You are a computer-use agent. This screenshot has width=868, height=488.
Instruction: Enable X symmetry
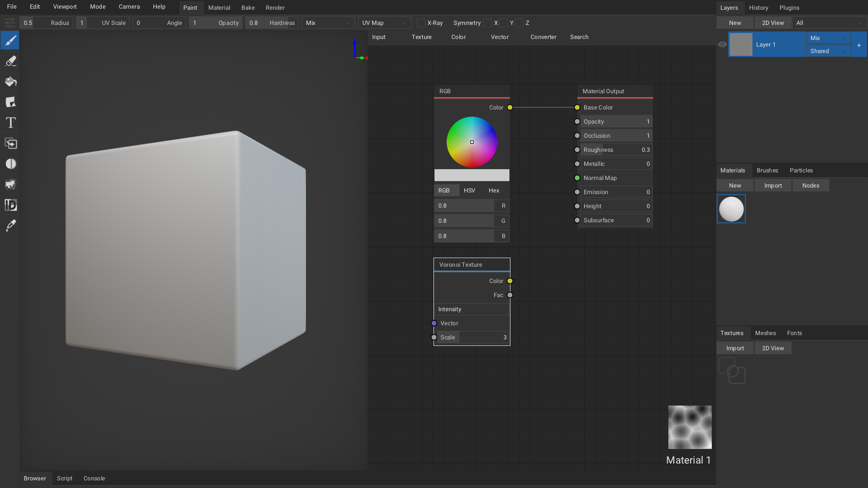click(487, 23)
